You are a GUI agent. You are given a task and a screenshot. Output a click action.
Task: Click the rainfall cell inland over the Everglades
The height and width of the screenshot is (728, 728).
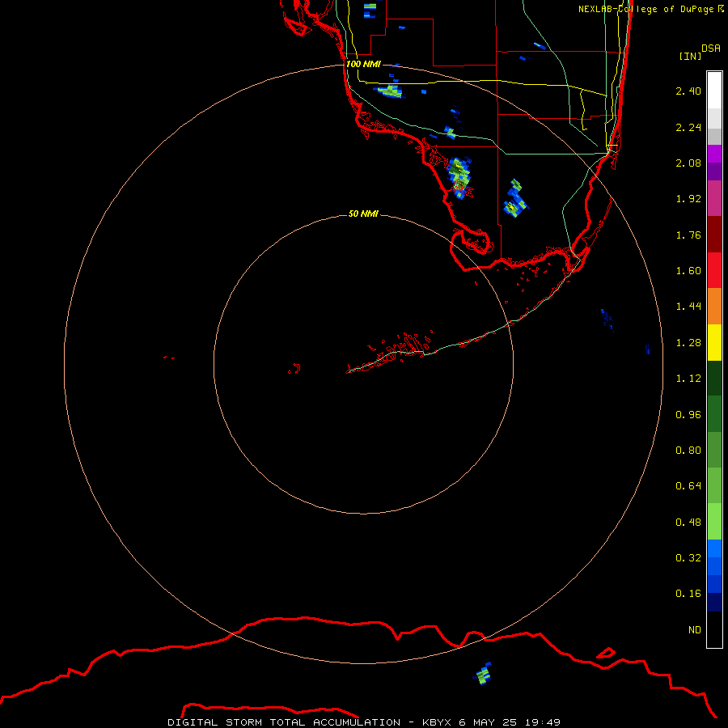[515, 199]
